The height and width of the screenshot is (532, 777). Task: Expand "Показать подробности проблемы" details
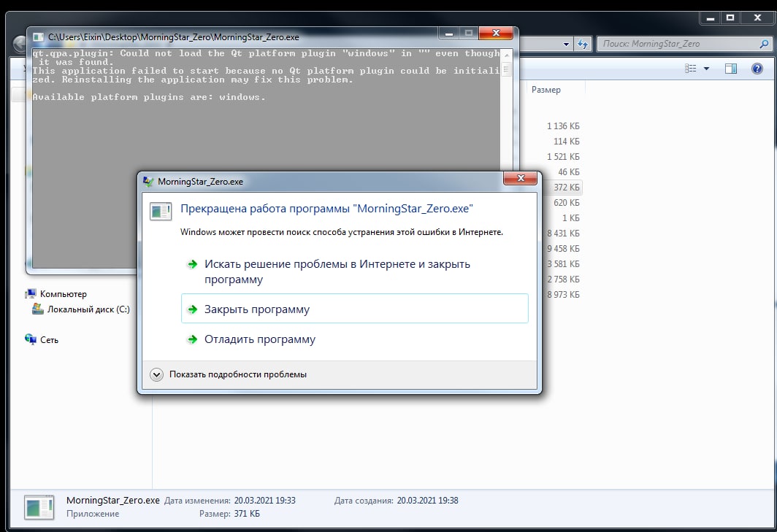(x=156, y=374)
